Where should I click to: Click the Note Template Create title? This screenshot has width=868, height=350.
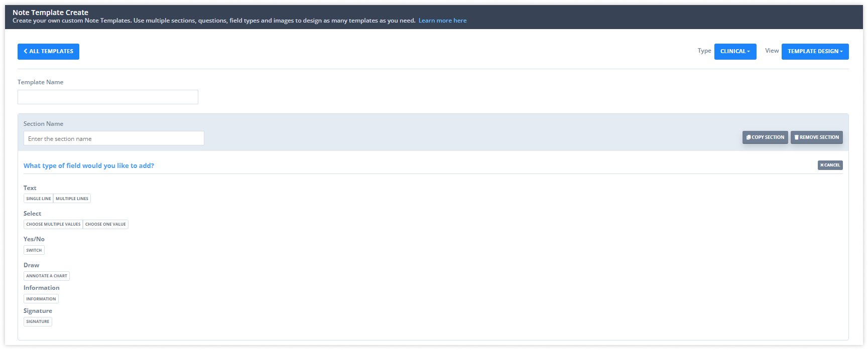click(x=50, y=13)
